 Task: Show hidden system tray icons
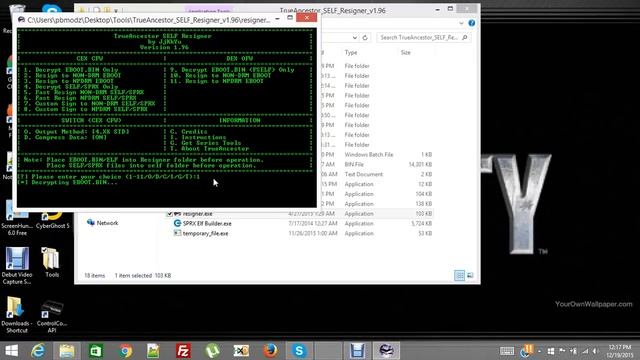point(540,351)
